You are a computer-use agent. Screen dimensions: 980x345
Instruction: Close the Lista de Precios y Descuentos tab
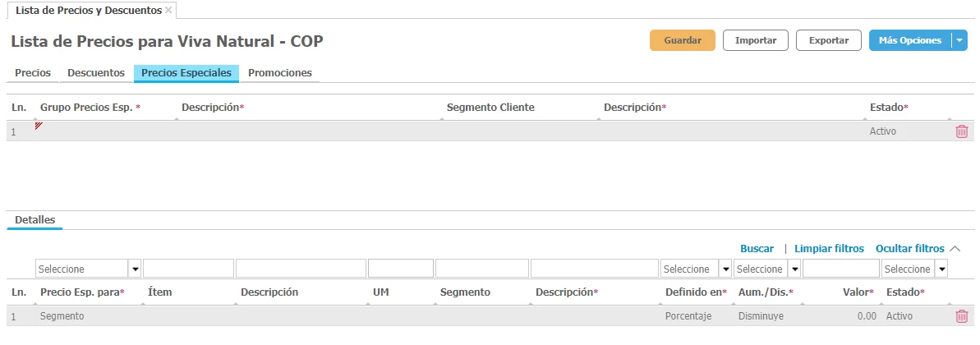click(x=168, y=11)
